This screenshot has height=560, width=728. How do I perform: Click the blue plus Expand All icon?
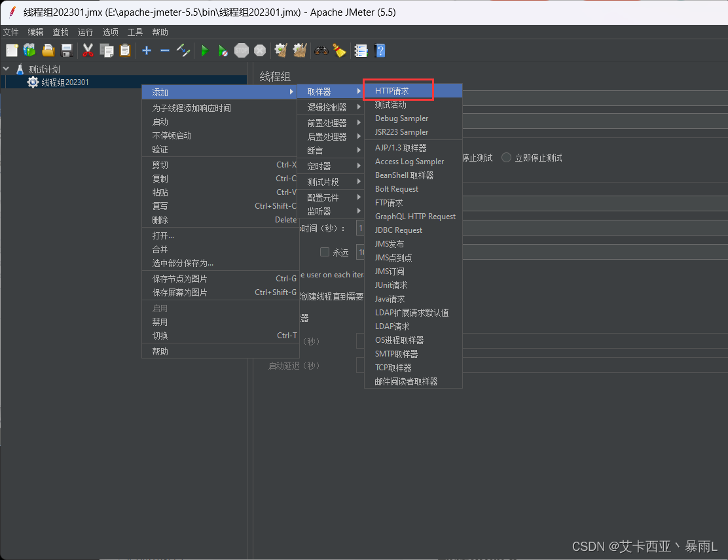[147, 50]
